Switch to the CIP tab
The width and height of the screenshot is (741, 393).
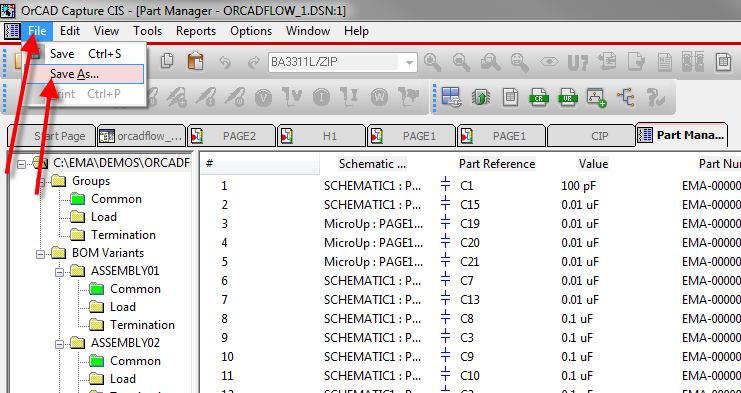pyautogui.click(x=591, y=136)
